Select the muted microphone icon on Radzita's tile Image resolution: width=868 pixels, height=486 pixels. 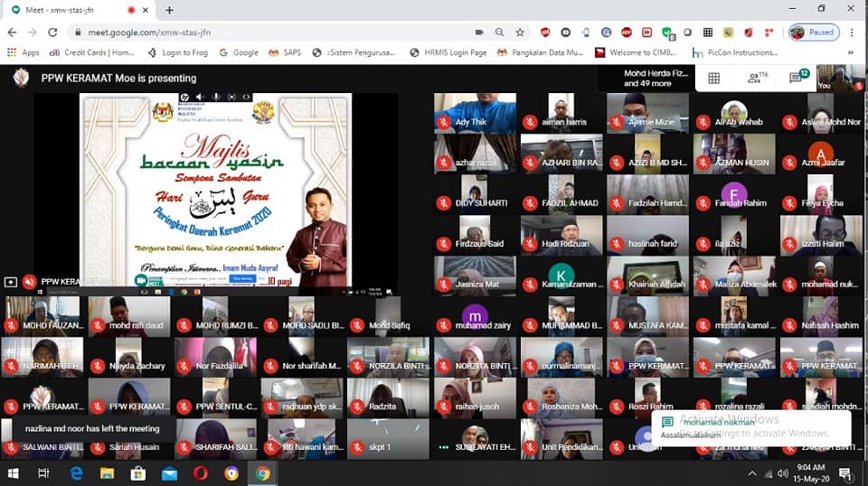[x=357, y=407]
